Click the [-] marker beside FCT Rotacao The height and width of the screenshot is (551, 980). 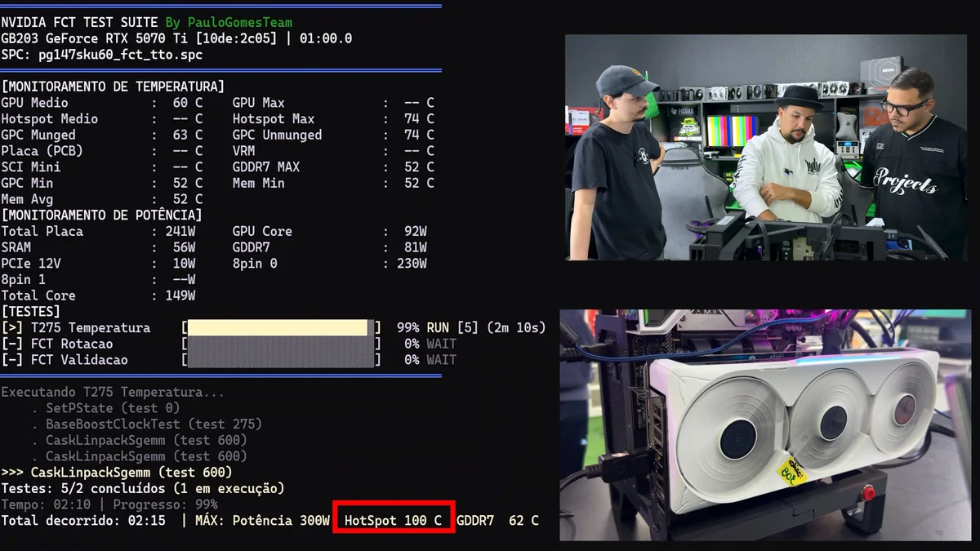(11, 344)
